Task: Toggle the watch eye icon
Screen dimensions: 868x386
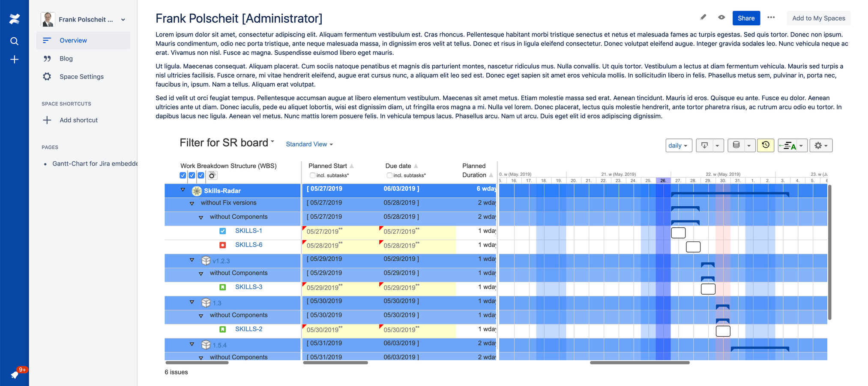Action: 721,17
